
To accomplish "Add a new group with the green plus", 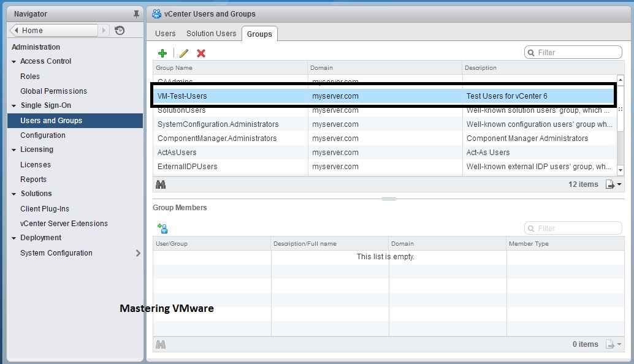I will tap(162, 53).
